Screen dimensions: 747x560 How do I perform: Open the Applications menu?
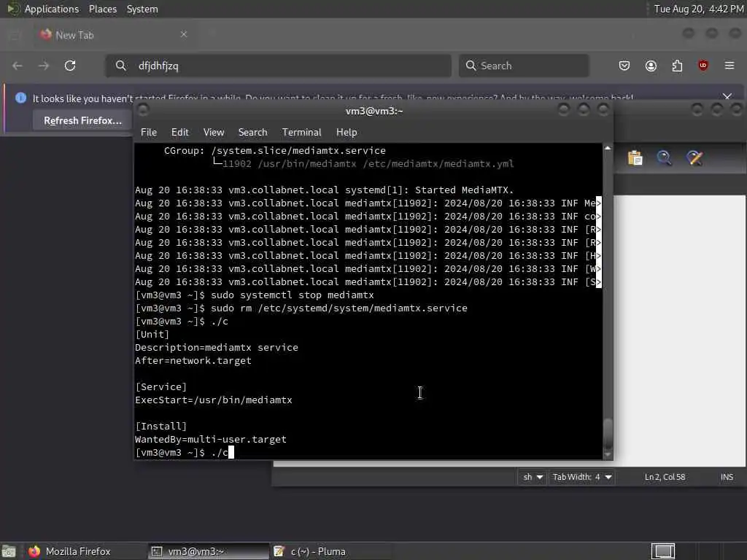(x=52, y=9)
